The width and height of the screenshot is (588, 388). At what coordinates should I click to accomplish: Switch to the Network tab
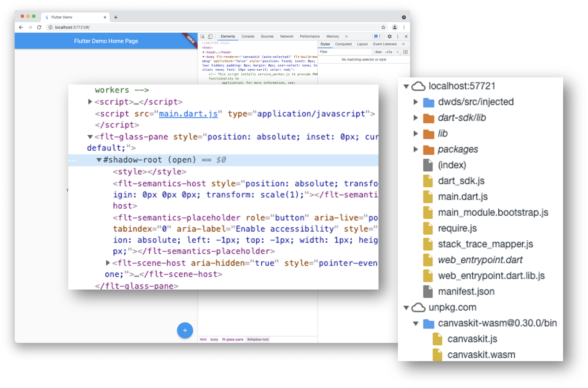[287, 37]
